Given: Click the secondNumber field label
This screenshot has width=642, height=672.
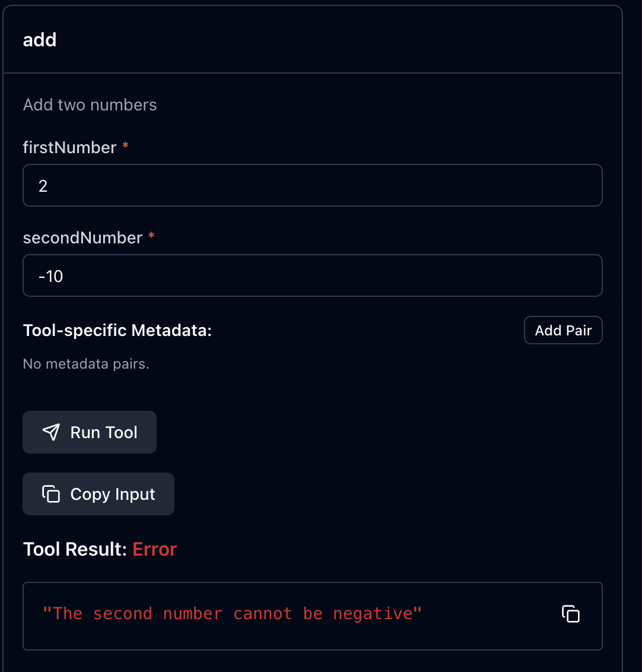Looking at the screenshot, I should 82,237.
